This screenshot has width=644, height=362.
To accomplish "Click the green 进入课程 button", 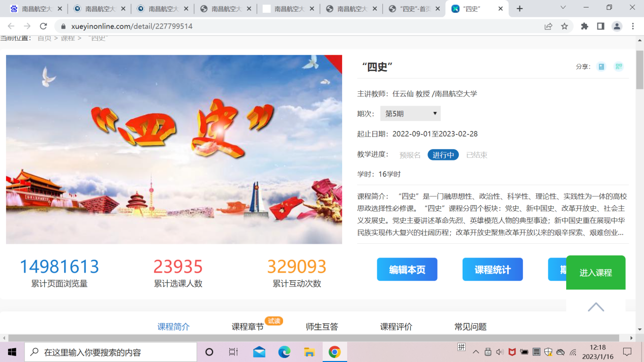I will click(x=596, y=273).
